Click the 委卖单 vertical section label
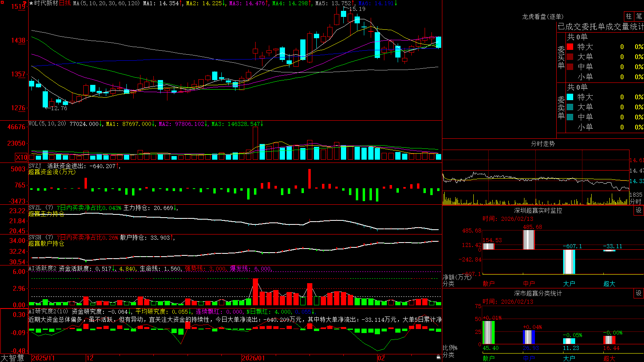Screen dimensions: 644x362 click(x=561, y=107)
